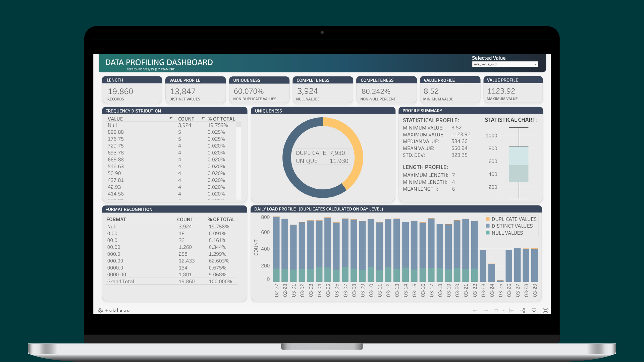Viewport: 644px width, 362px height.
Task: Select the 546.63 value row
Action: point(171,166)
